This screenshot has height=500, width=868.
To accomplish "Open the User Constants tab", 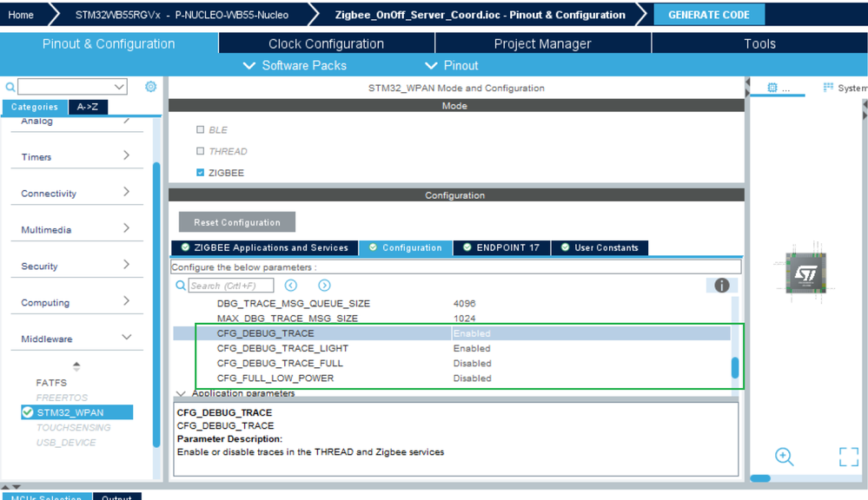I will [x=600, y=247].
